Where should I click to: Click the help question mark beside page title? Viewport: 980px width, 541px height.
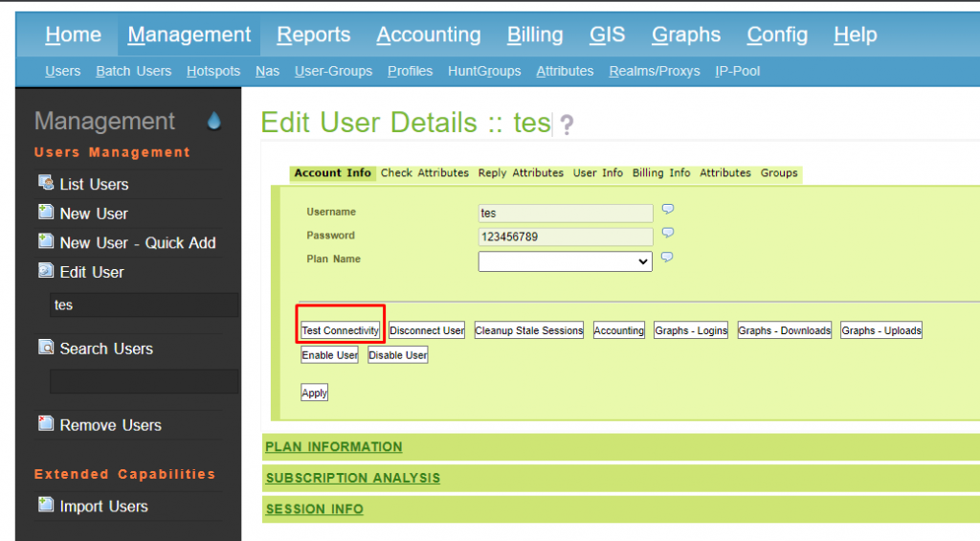[x=567, y=125]
